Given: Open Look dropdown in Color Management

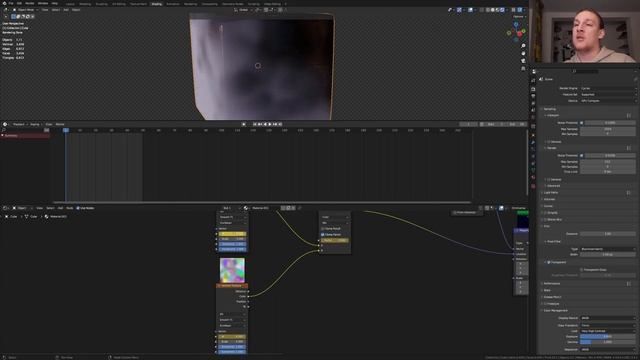Looking at the screenshot, I should coord(608,331).
